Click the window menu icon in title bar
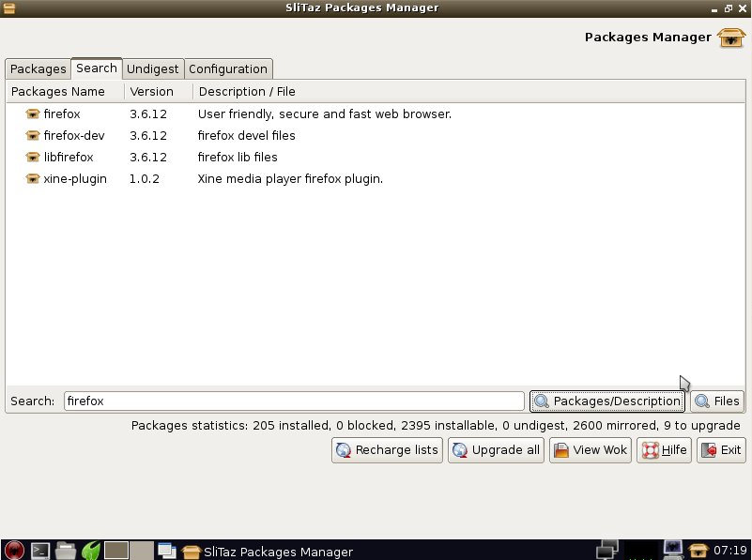The height and width of the screenshot is (560, 752). [8, 8]
